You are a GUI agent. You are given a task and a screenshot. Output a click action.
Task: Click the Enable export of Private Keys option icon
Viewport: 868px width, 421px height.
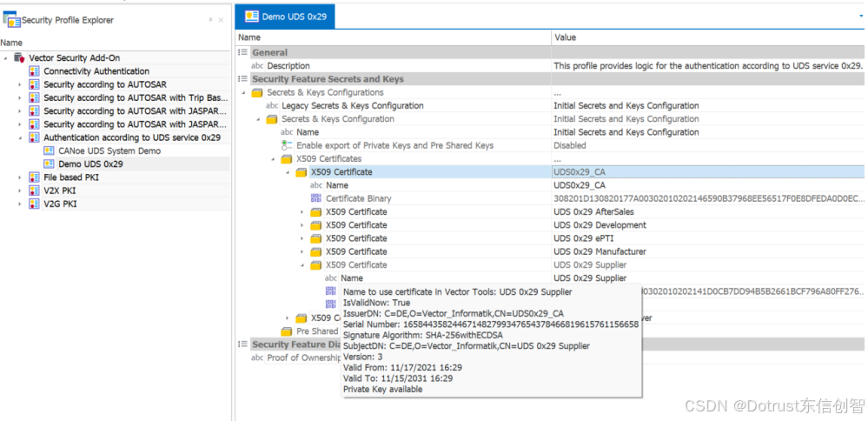click(x=286, y=145)
